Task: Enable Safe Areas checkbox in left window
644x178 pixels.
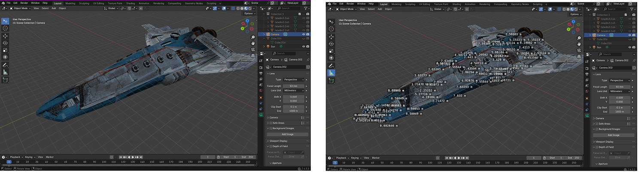Action: click(x=270, y=123)
